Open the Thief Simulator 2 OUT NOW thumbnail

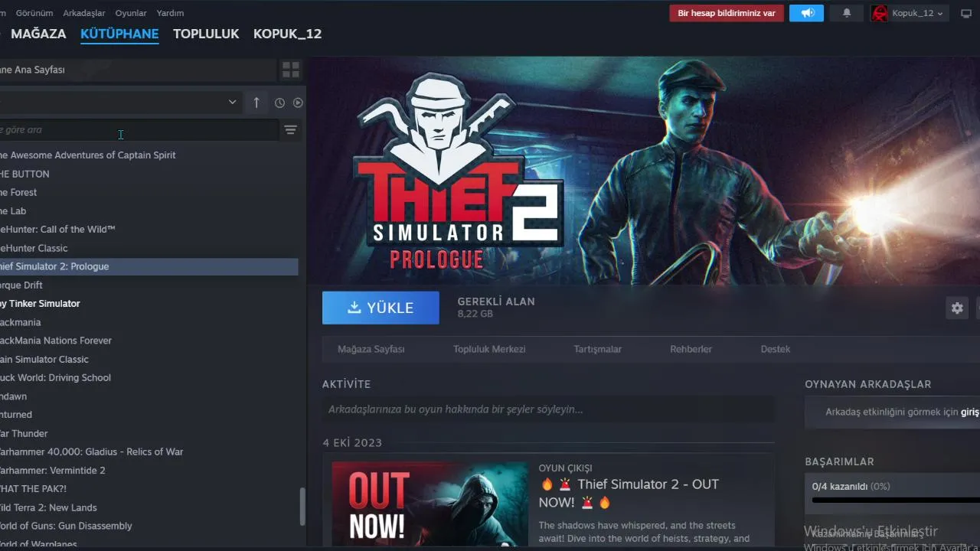pos(430,504)
